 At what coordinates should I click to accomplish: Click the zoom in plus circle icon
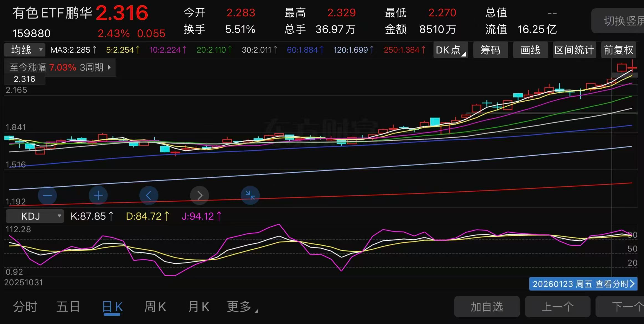(98, 196)
